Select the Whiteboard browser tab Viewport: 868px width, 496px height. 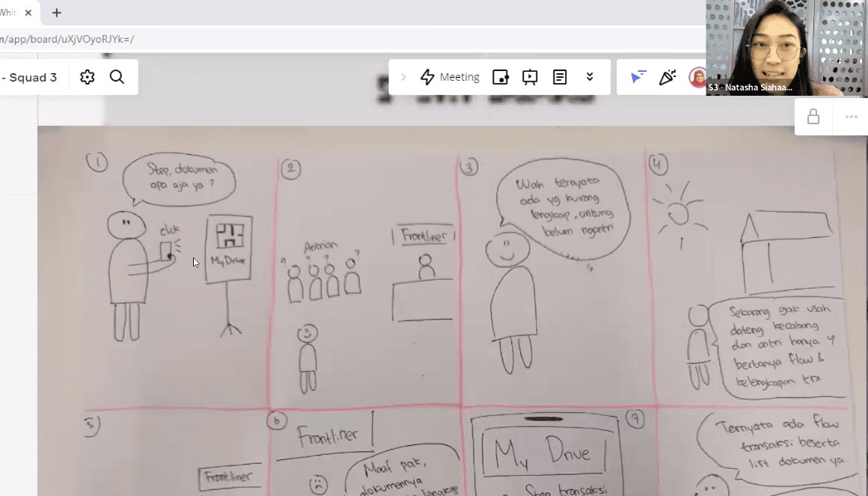(x=9, y=13)
